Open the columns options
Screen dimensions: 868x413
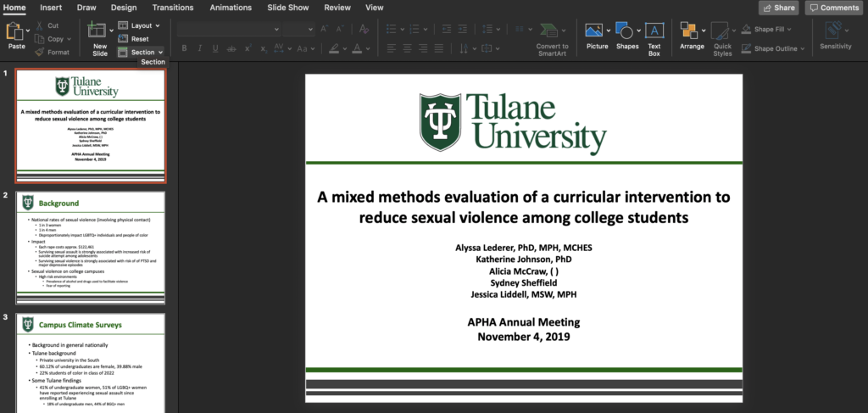tap(523, 29)
